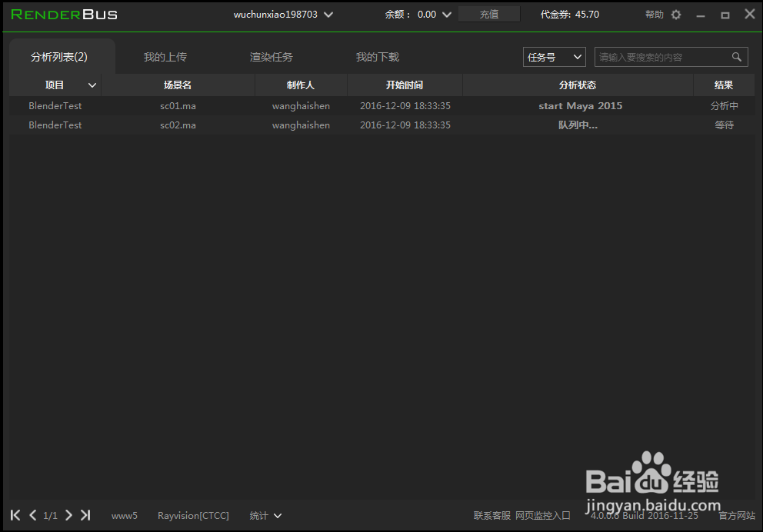Screen dimensions: 763x532
Task: Click wanghaishen in the sc01.ma row
Action: [x=301, y=105]
